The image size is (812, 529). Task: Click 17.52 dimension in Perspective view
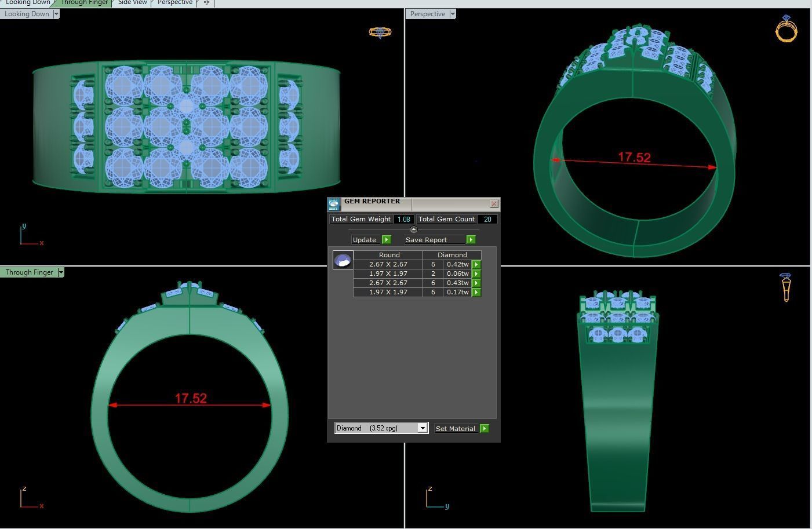(x=634, y=158)
